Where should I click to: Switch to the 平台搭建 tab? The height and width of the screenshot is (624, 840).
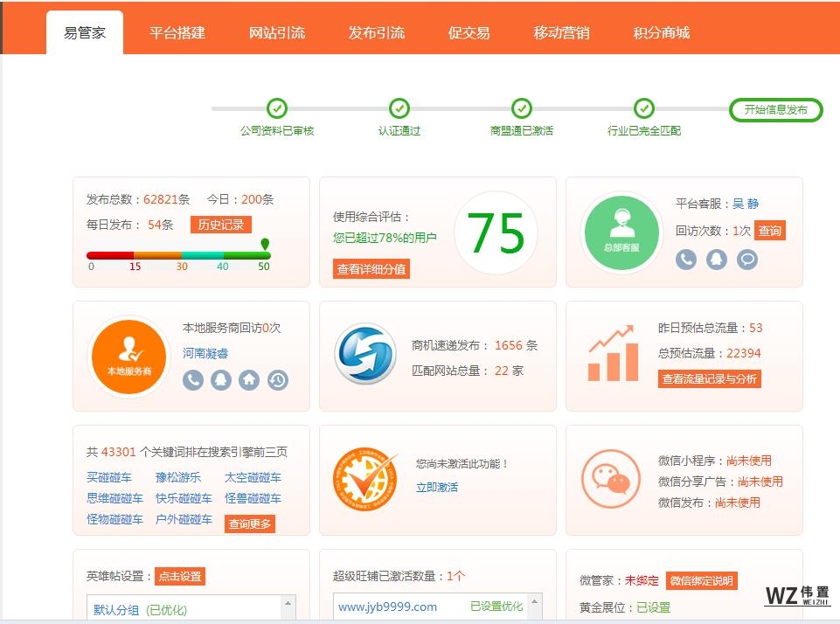point(177,33)
